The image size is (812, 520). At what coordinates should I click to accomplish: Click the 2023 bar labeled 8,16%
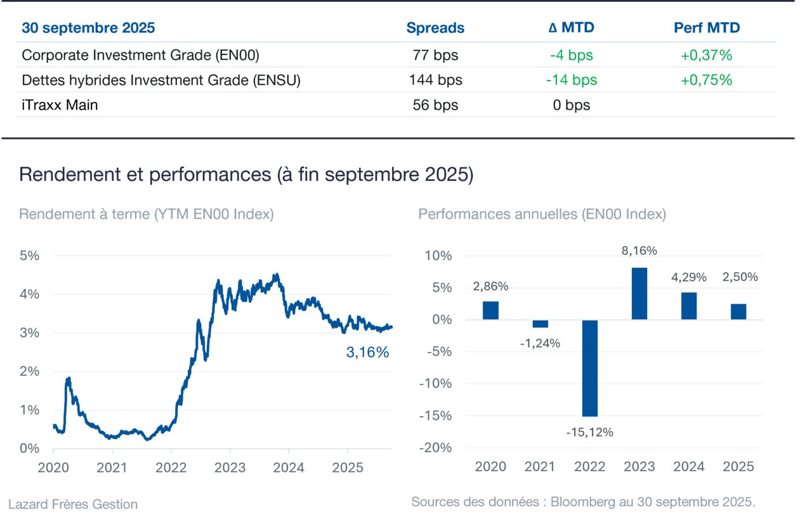click(x=639, y=294)
